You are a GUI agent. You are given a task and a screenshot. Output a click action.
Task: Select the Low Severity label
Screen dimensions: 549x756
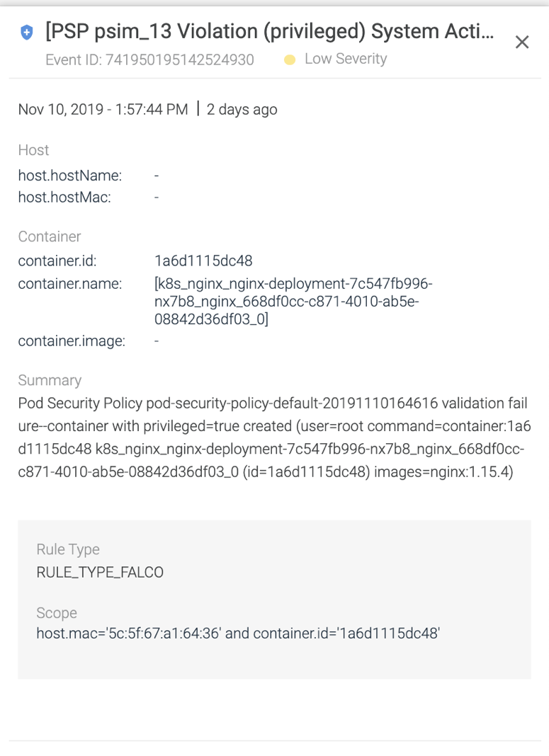[346, 59]
